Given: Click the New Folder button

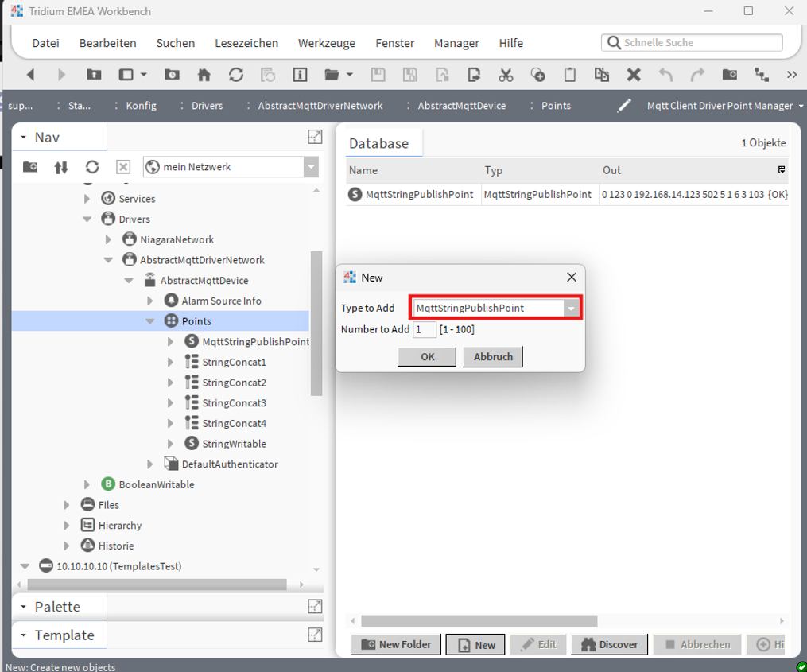Looking at the screenshot, I should (396, 645).
